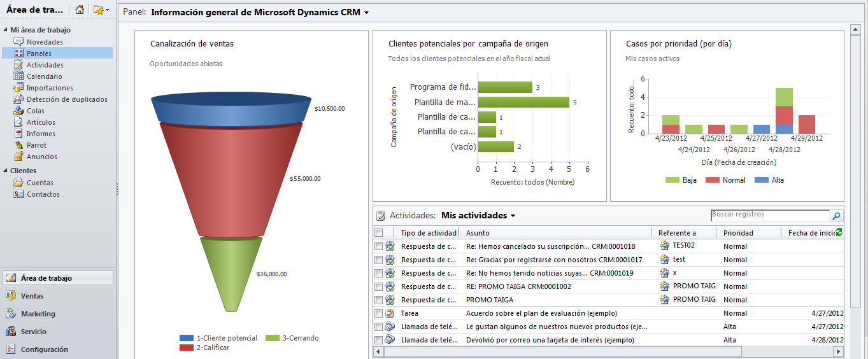This screenshot has width=868, height=359.
Task: Click the Cuentas folder icon
Action: click(x=19, y=183)
